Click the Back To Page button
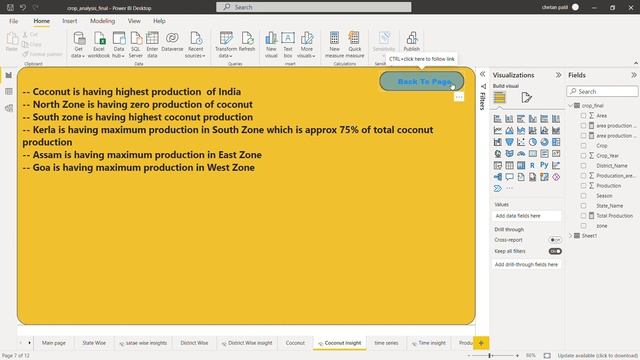Image resolution: width=640 pixels, height=360 pixels. 422,81
